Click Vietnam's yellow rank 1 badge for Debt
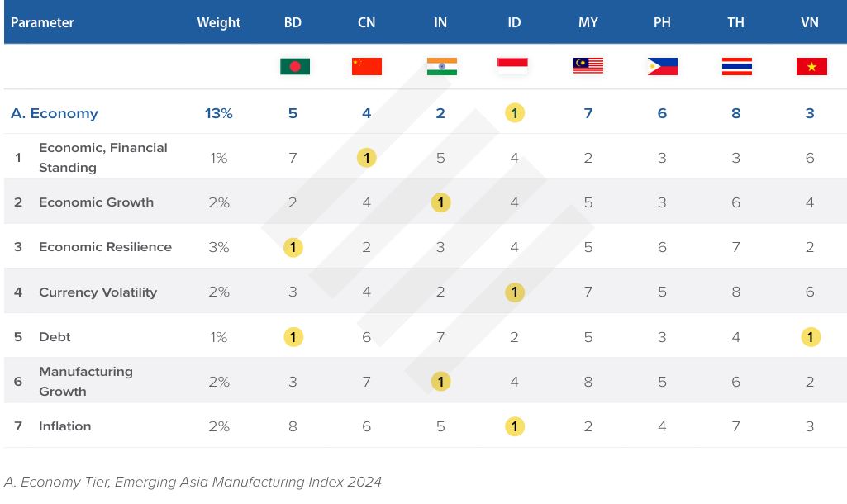The width and height of the screenshot is (847, 504). click(x=810, y=337)
